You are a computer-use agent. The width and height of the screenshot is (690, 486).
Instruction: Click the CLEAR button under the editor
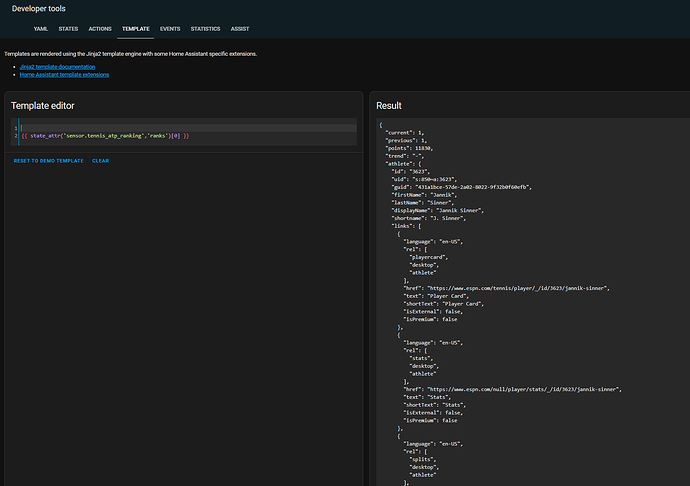[101, 160]
